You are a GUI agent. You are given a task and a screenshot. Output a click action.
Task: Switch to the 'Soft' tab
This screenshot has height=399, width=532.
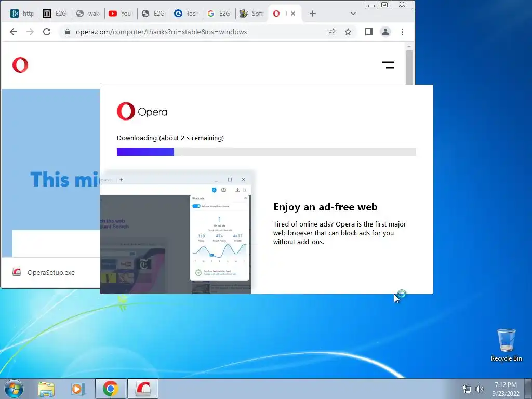coord(252,14)
